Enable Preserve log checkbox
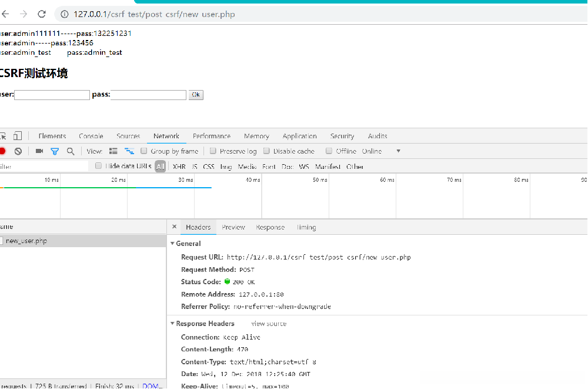Image resolution: width=588 pixels, height=389 pixels. click(213, 151)
